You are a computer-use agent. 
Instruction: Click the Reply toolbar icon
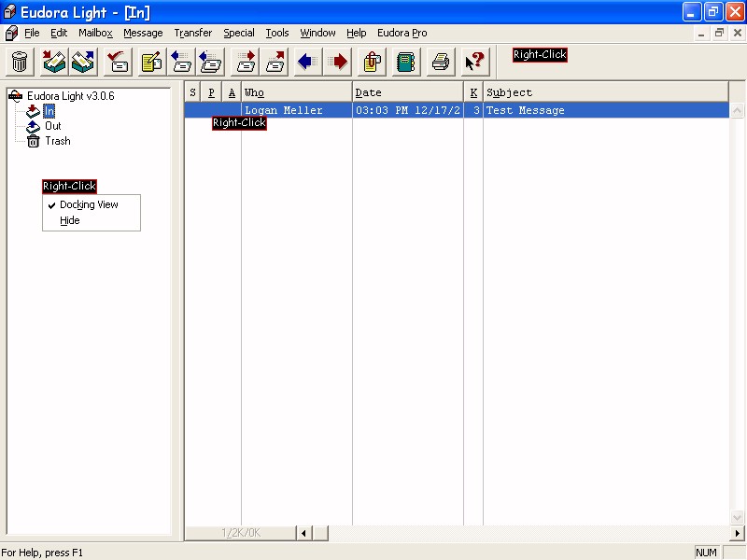click(x=181, y=62)
